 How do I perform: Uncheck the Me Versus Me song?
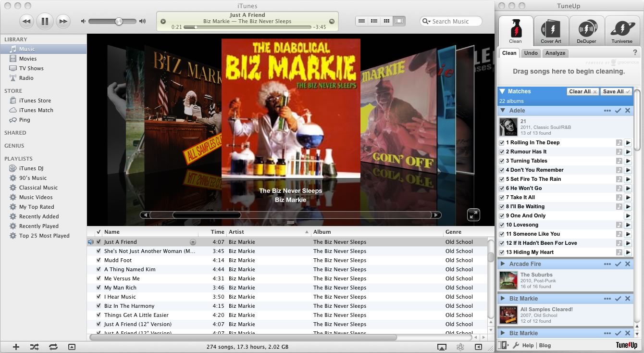[99, 278]
